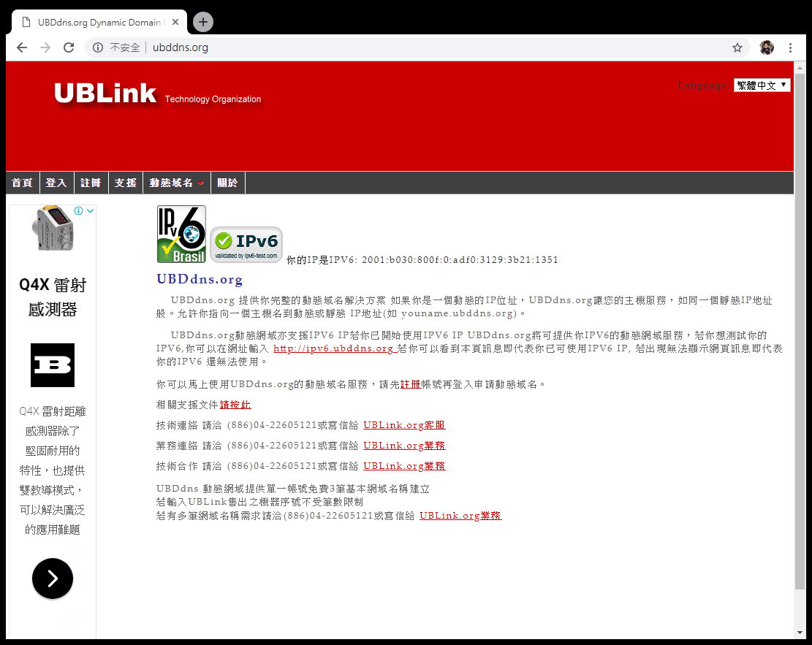This screenshot has width=812, height=645.
Task: Click the ad's black arrow button
Action: 53,579
